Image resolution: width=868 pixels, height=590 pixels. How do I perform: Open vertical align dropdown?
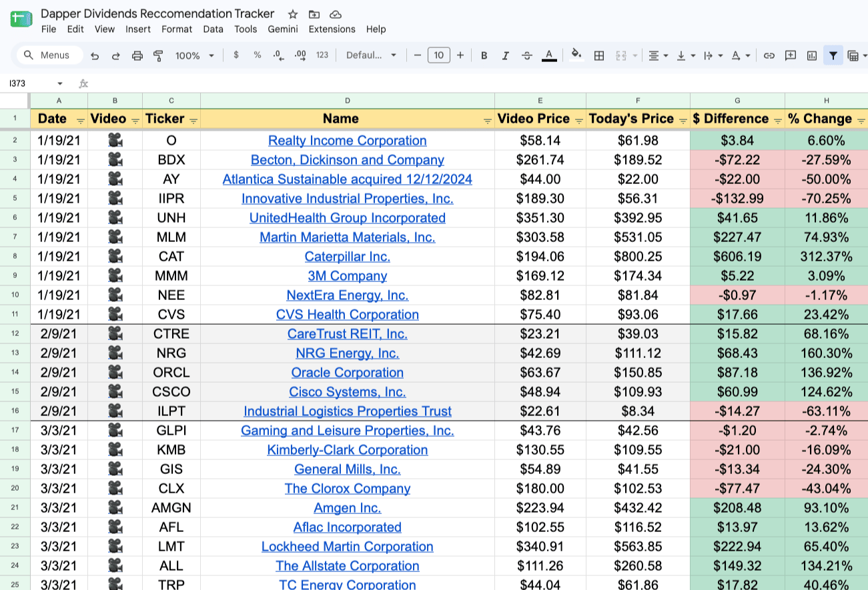(685, 55)
